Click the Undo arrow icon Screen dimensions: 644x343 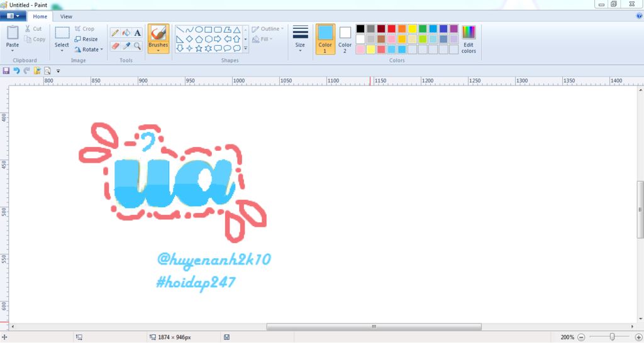click(x=16, y=71)
